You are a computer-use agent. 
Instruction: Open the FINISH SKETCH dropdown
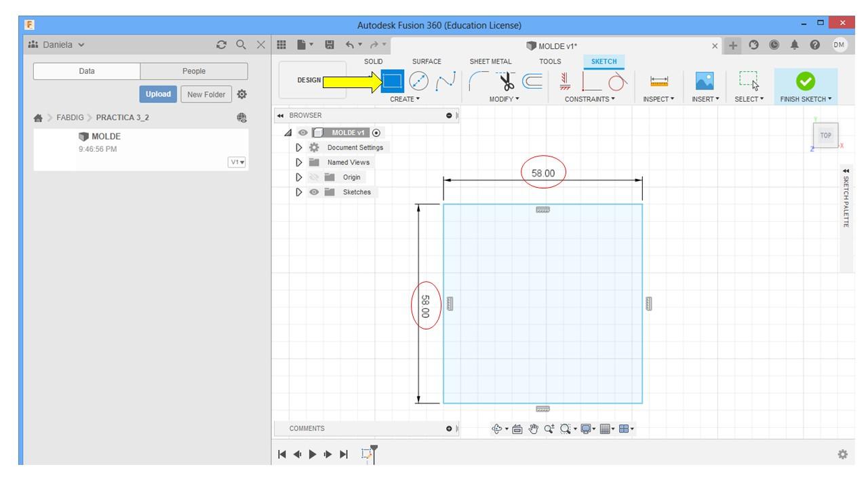tap(805, 99)
